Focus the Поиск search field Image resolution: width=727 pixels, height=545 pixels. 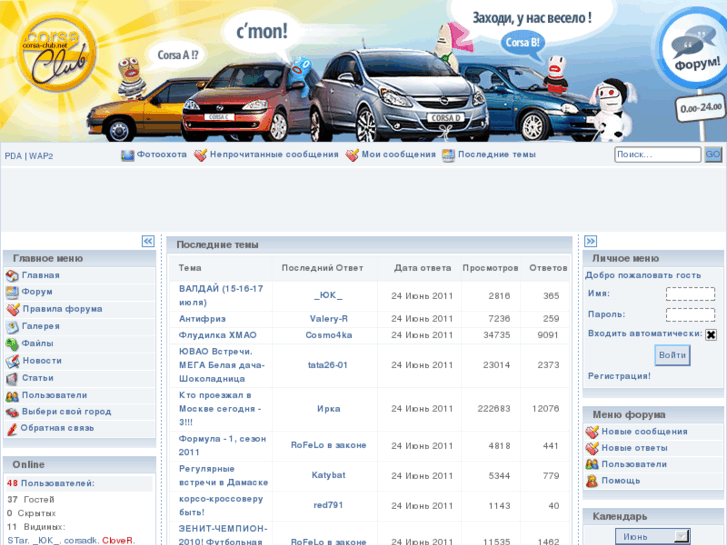(657, 154)
